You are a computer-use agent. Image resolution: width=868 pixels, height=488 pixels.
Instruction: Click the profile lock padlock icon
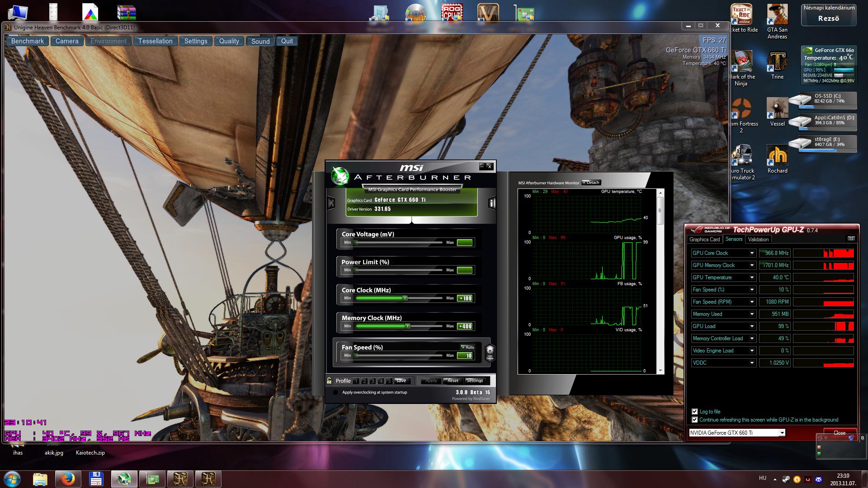330,380
